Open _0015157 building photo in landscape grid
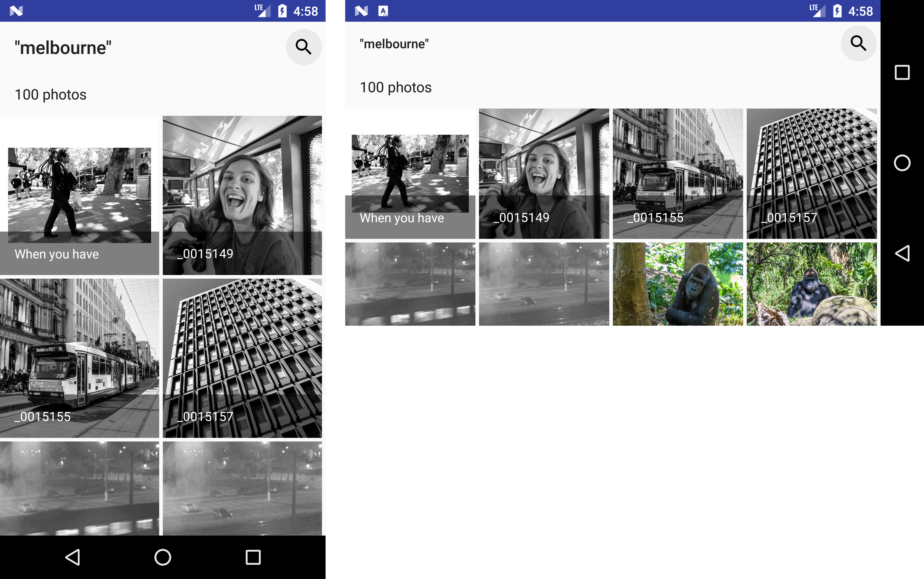924x579 pixels. pyautogui.click(x=811, y=173)
